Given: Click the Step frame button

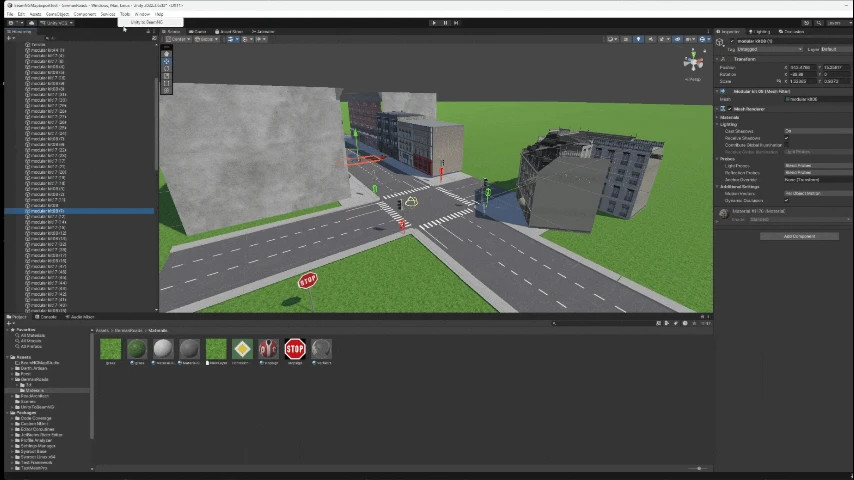Looking at the screenshot, I should click(x=456, y=23).
